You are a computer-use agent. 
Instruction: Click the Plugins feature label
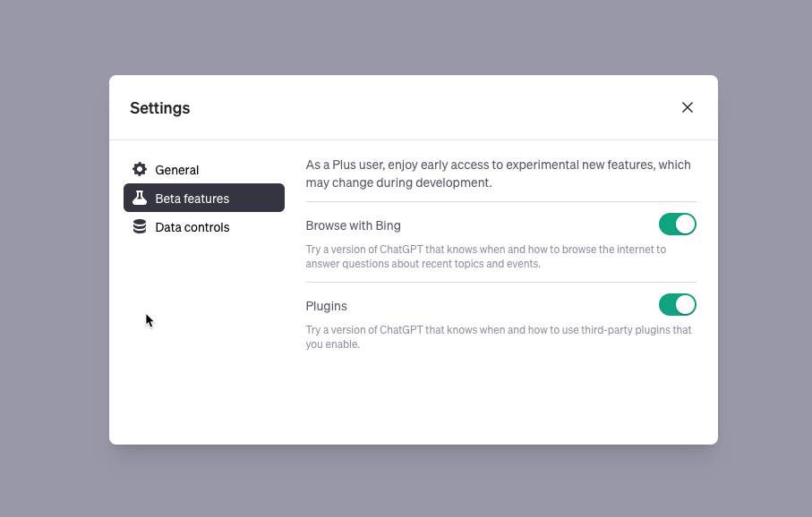[x=326, y=306]
